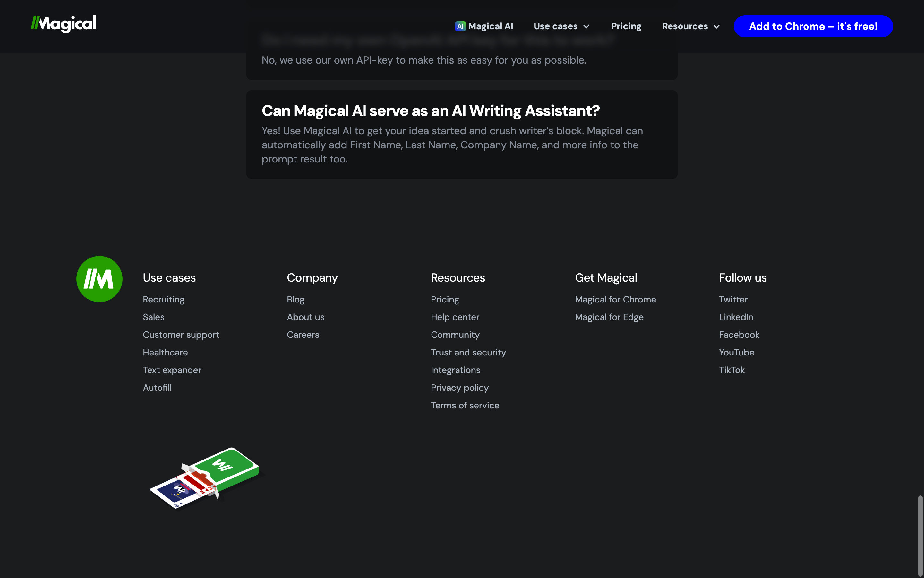Screen dimensions: 924x578
Task: Open the Sales footer link
Action: click(x=153, y=317)
